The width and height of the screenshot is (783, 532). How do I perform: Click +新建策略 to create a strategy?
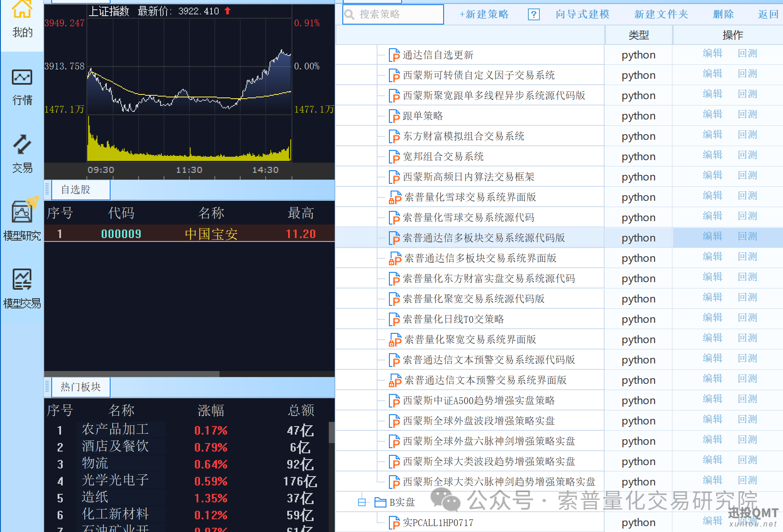[x=484, y=14]
